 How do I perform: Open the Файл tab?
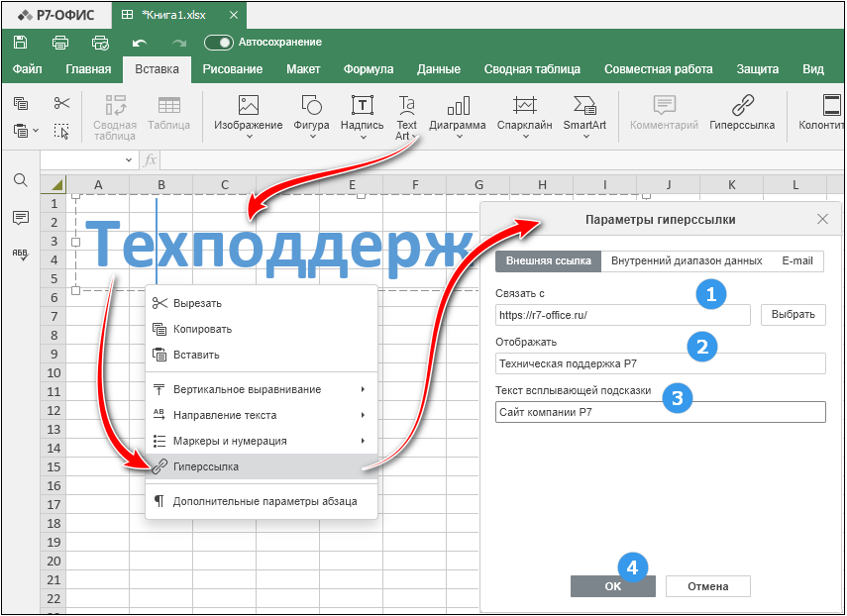(x=27, y=69)
